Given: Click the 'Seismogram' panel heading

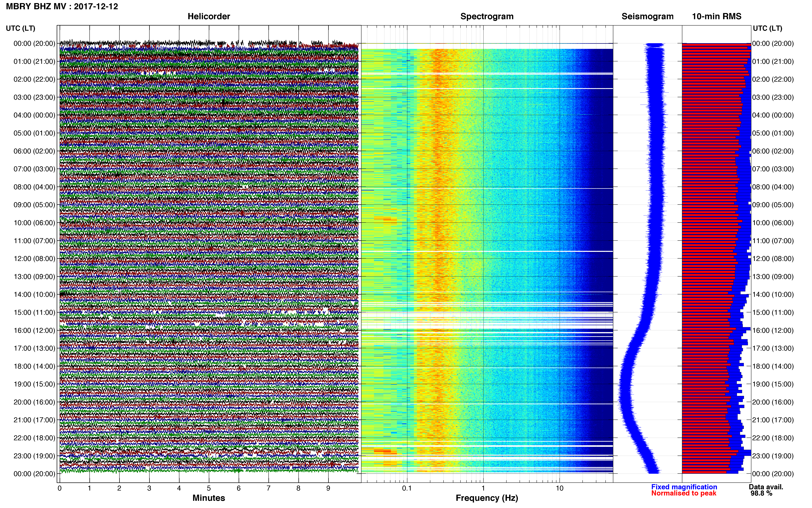Looking at the screenshot, I should [648, 16].
